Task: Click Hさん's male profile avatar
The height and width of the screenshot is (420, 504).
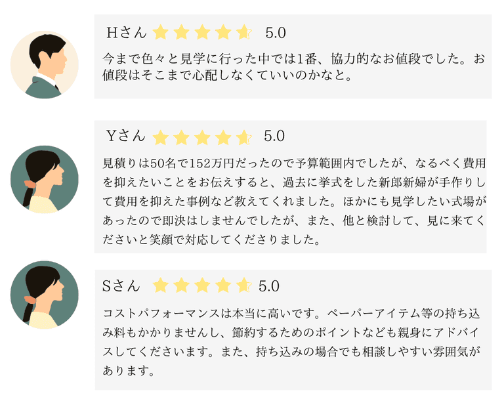Action: pos(45,64)
